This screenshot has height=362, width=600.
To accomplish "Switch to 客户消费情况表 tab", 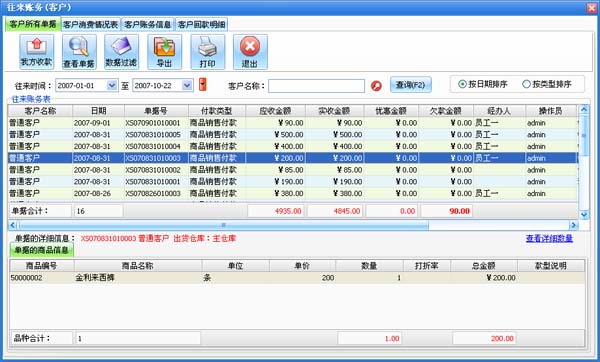I will pos(91,25).
